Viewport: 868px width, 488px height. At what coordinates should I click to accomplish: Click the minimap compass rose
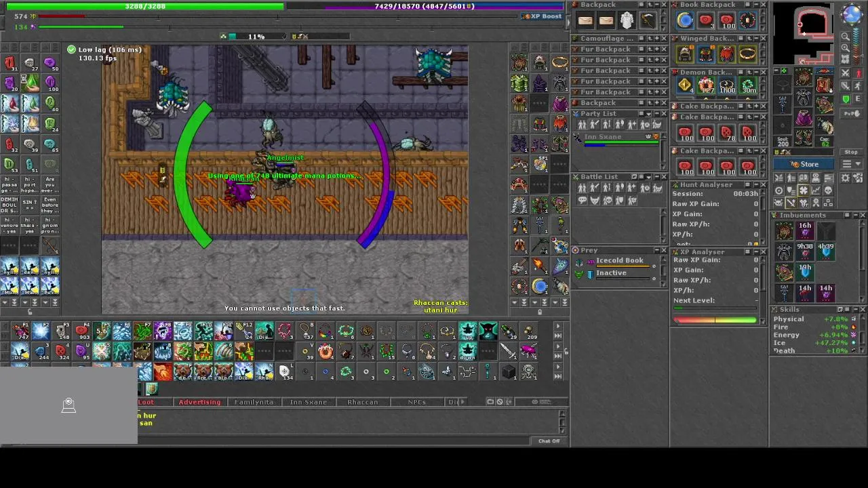(852, 15)
